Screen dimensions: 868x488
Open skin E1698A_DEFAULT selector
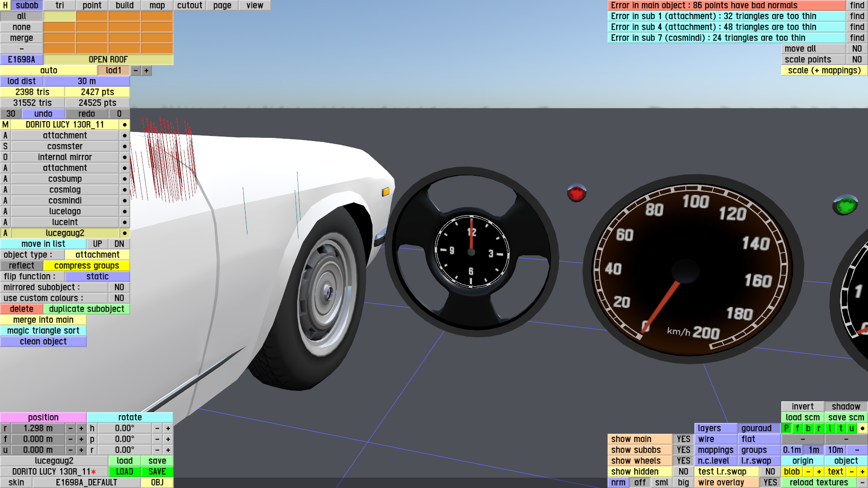click(x=86, y=483)
